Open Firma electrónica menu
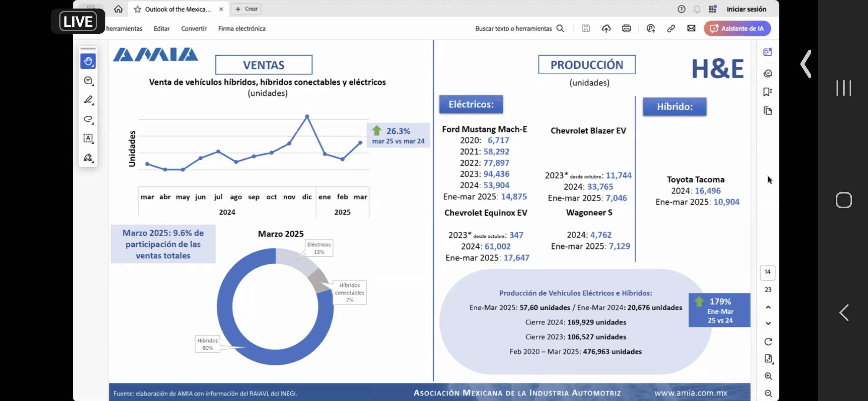 242,29
